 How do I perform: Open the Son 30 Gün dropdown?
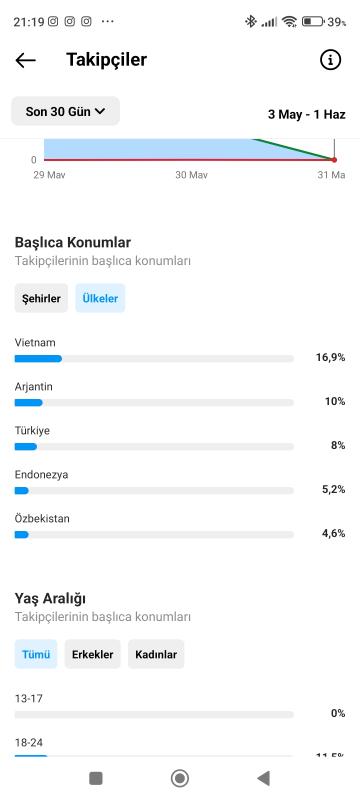coord(65,111)
